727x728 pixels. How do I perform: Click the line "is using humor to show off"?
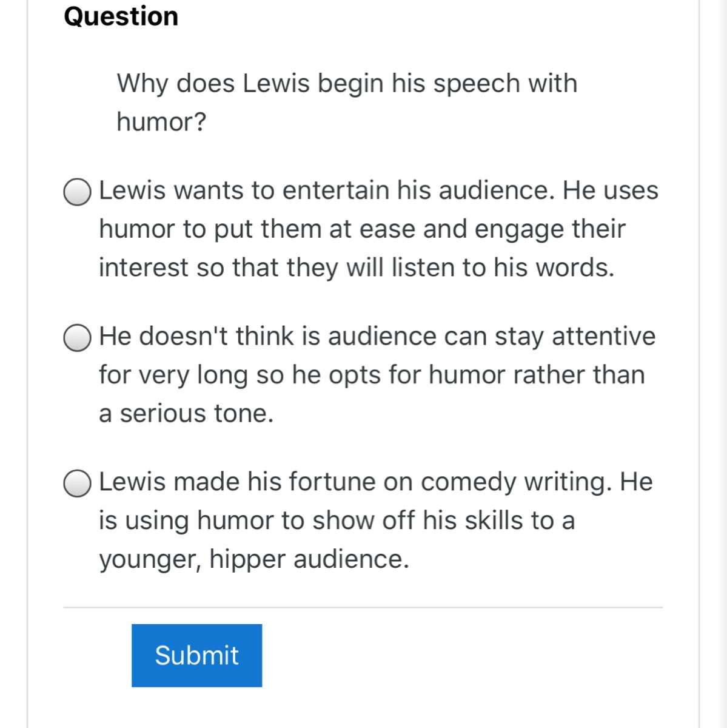click(x=337, y=521)
